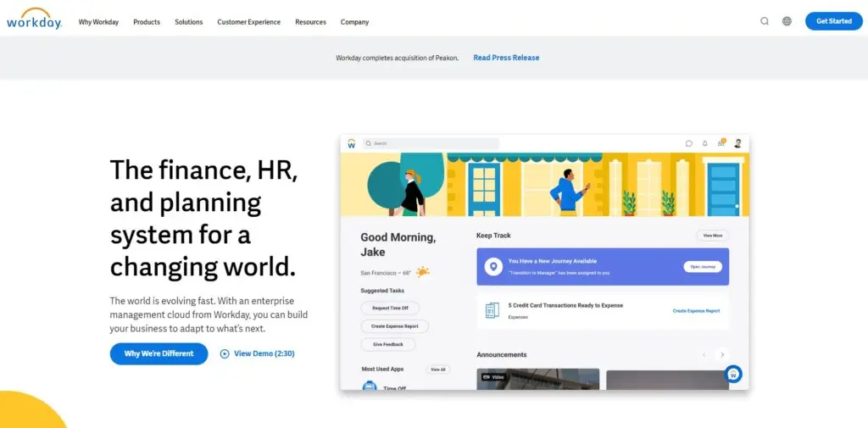
Task: Expand the Customer Experience menu
Action: click(x=248, y=22)
